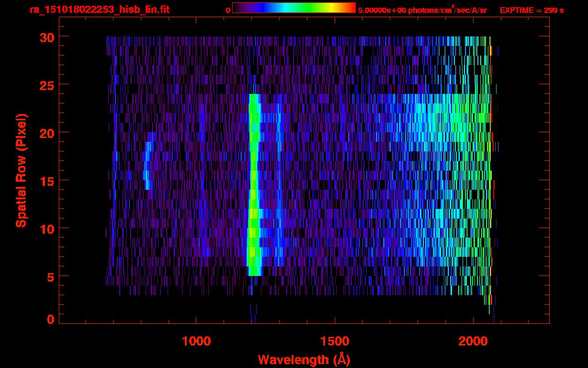The width and height of the screenshot is (588, 368).
Task: Select the Spatial Row (Pixel) axis title
Action: [21, 170]
